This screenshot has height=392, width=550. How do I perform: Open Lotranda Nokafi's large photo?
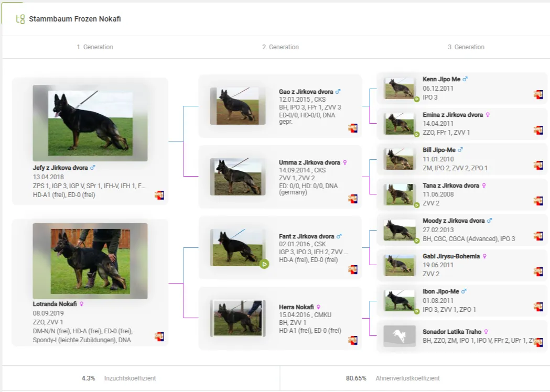pyautogui.click(x=90, y=261)
